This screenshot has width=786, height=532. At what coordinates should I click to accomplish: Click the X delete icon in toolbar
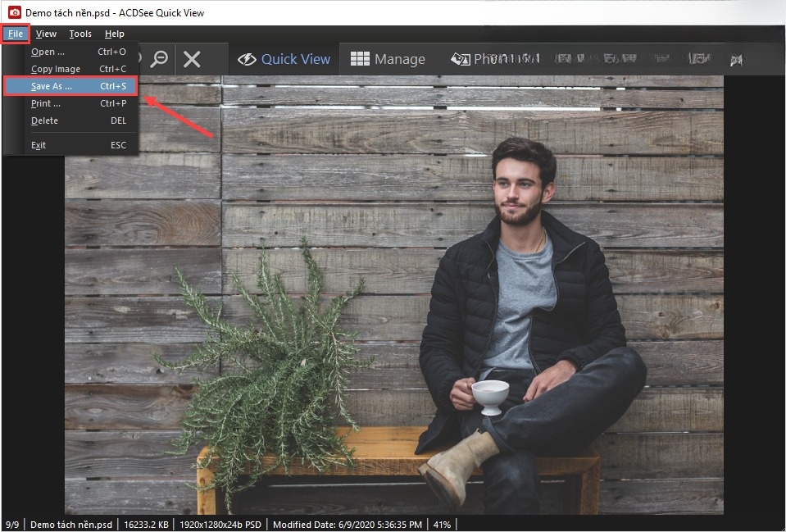192,59
